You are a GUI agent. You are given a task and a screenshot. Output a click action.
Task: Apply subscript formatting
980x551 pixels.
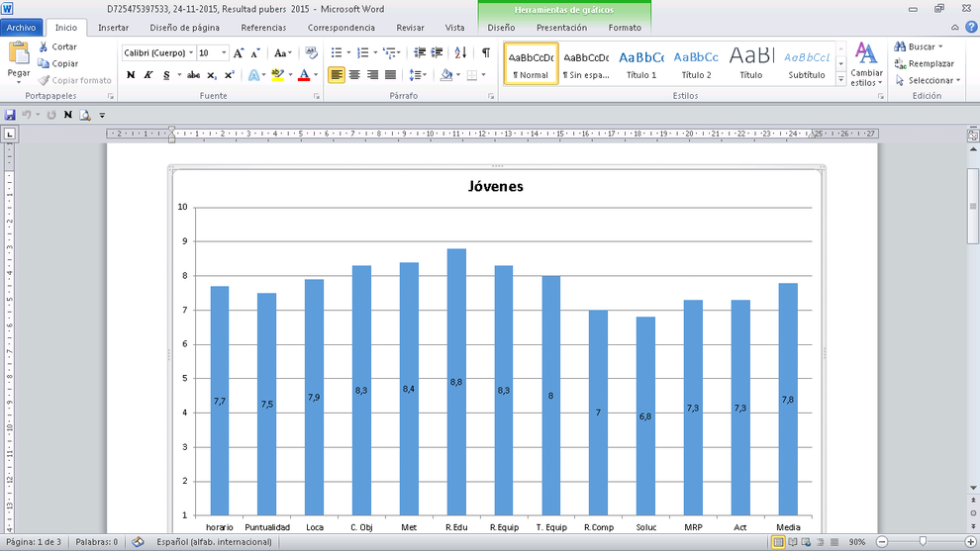click(212, 75)
